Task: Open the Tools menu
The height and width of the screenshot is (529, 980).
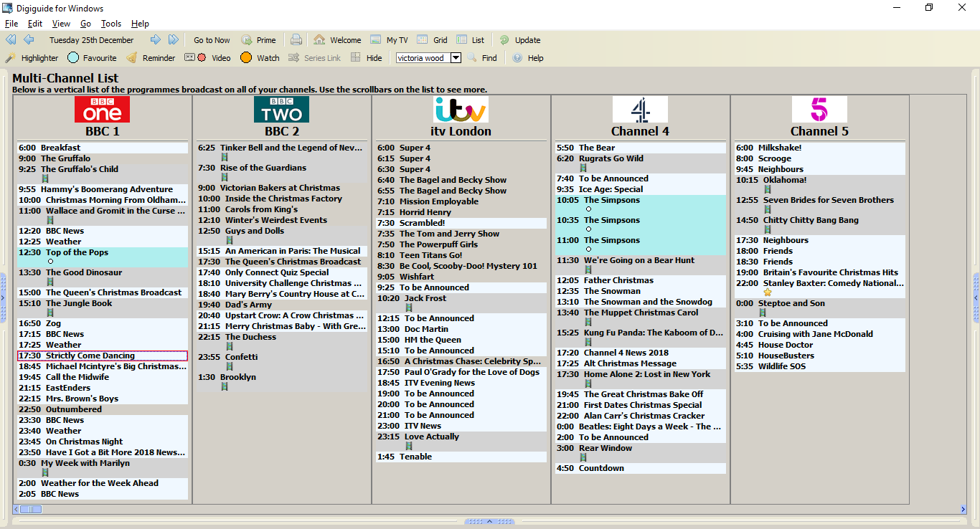Action: (111, 24)
